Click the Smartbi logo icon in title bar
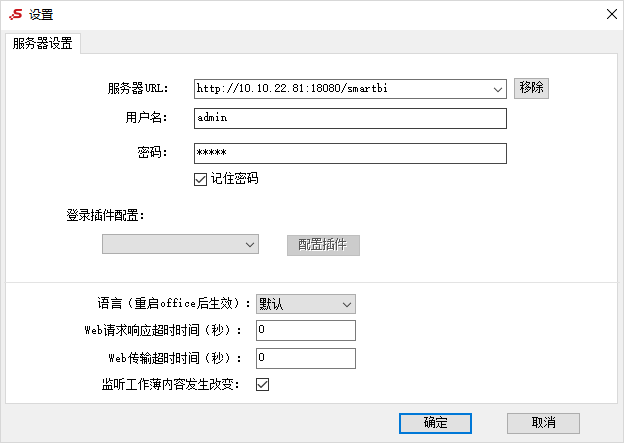The height and width of the screenshot is (443, 624). pyautogui.click(x=16, y=14)
